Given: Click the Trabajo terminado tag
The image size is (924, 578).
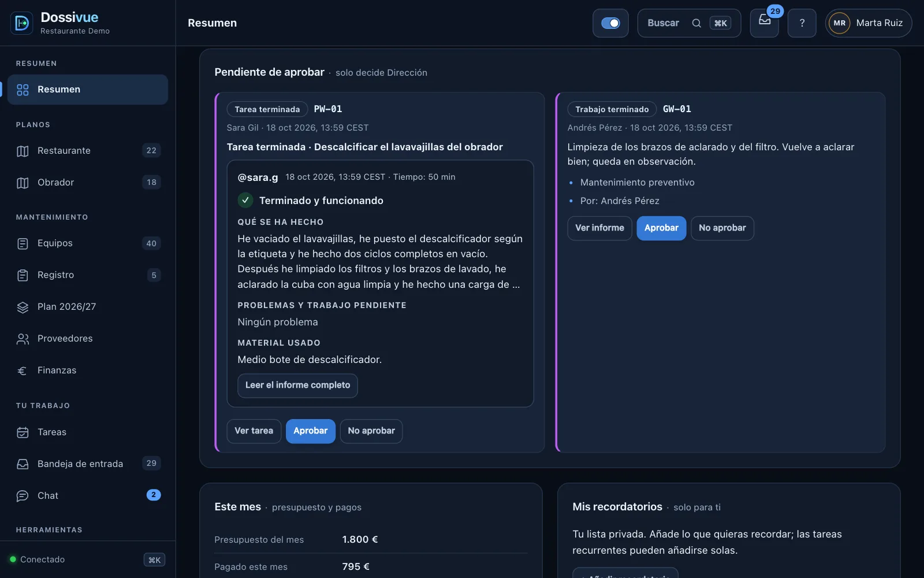Looking at the screenshot, I should coord(612,109).
